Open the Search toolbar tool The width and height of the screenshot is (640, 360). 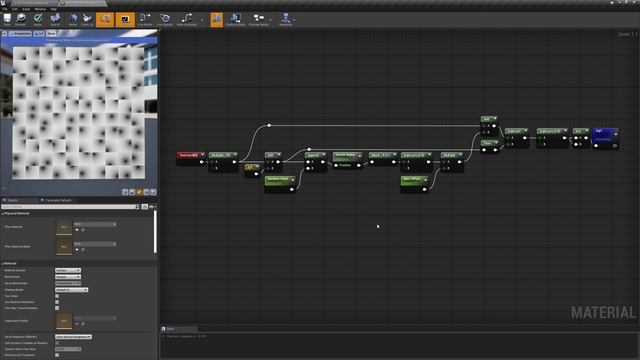click(55, 19)
